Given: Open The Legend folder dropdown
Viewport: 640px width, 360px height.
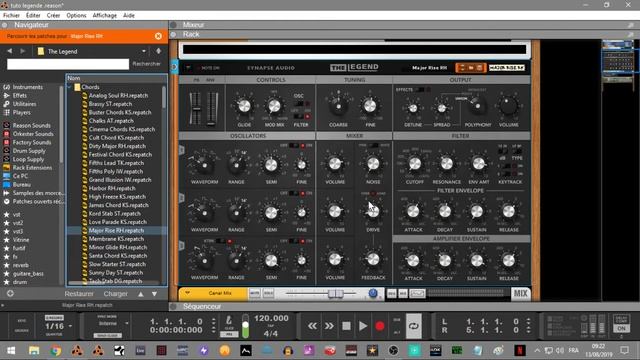Looking at the screenshot, I should pos(144,51).
